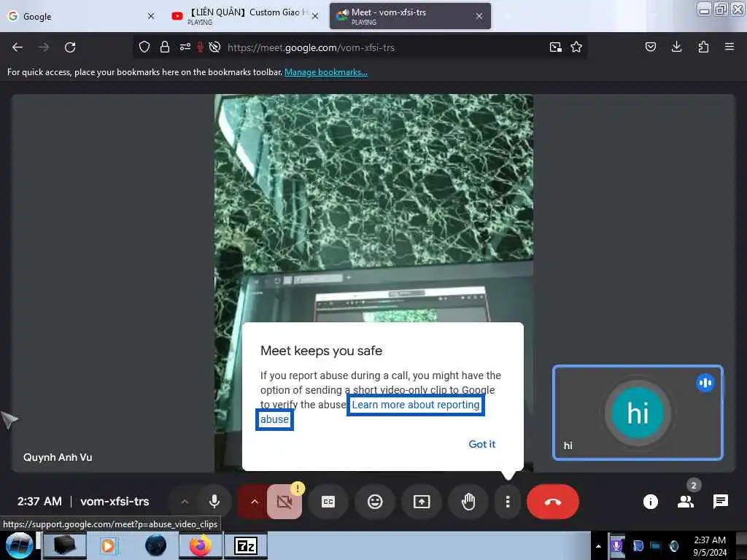The width and height of the screenshot is (747, 560).
Task: Click the camera warning badge
Action: tap(298, 489)
